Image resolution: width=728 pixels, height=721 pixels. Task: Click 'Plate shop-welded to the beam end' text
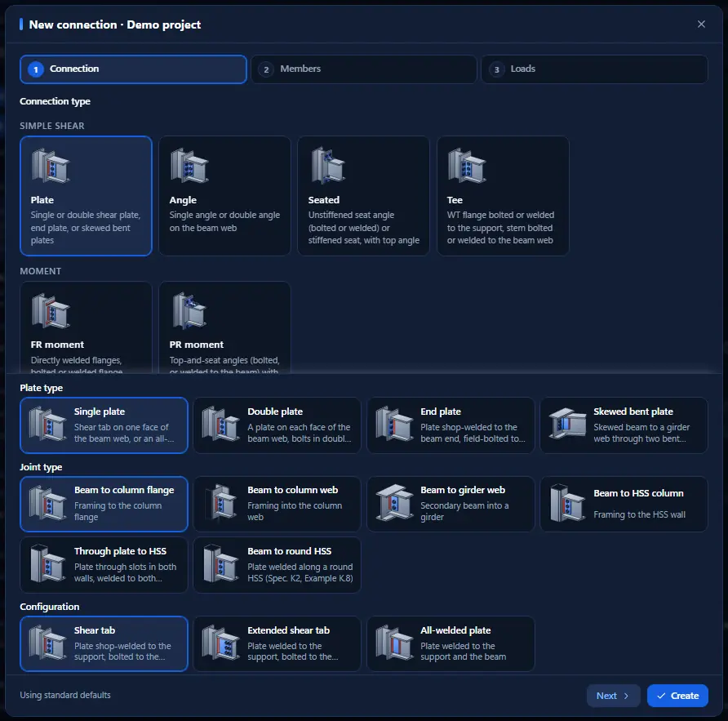pos(473,433)
